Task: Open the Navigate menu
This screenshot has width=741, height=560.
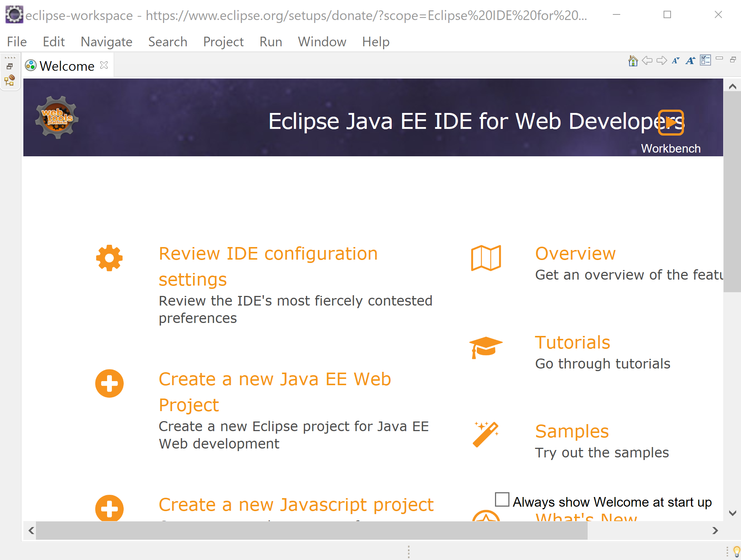Action: point(106,42)
